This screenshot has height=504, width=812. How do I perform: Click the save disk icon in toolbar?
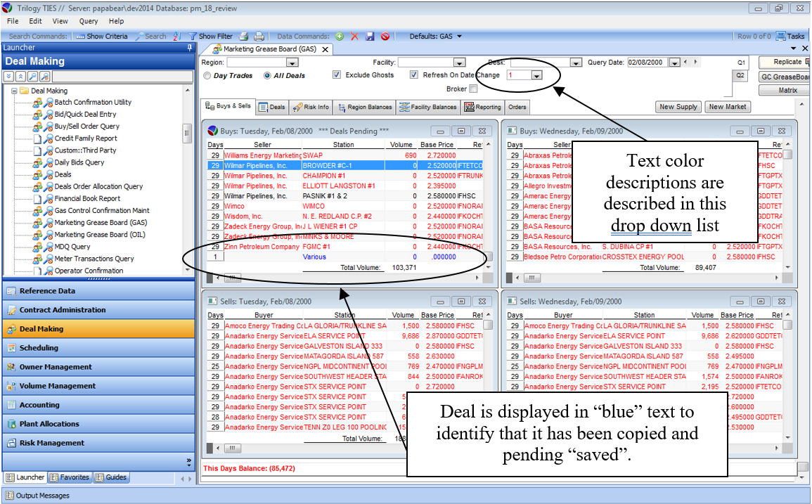(x=370, y=37)
